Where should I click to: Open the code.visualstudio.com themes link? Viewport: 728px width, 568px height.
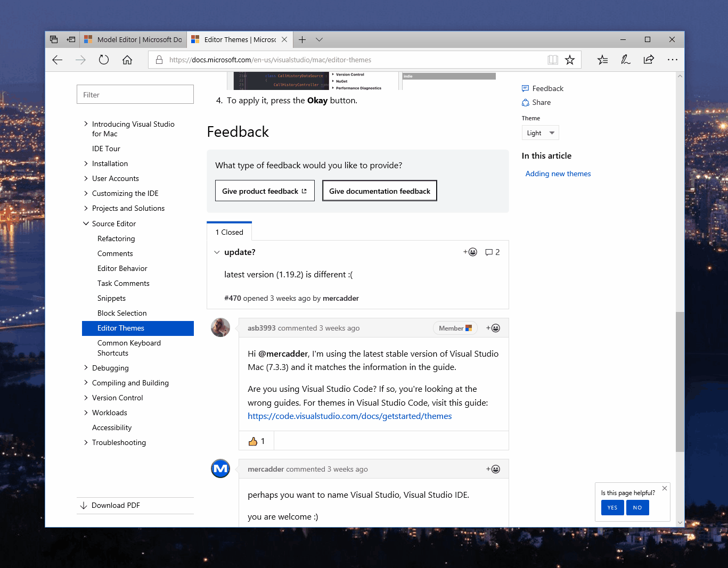[x=349, y=416]
